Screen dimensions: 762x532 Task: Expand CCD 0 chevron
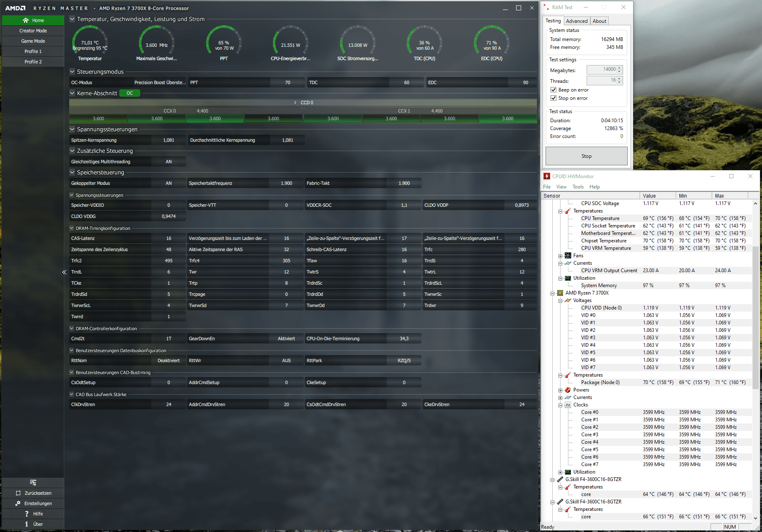click(x=295, y=102)
